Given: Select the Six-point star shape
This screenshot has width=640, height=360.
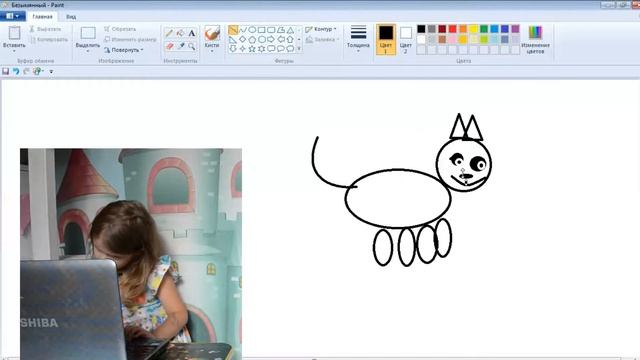Looking at the screenshot, I should [262, 49].
